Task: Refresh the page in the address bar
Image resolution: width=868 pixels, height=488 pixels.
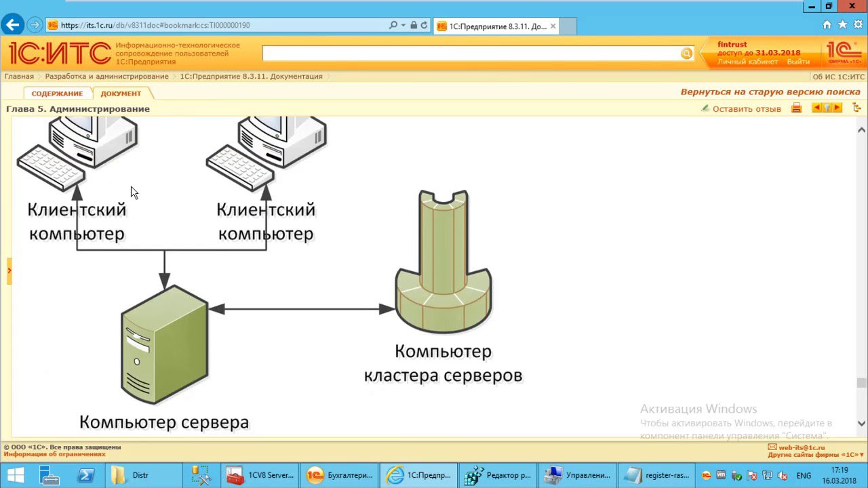Action: (425, 25)
